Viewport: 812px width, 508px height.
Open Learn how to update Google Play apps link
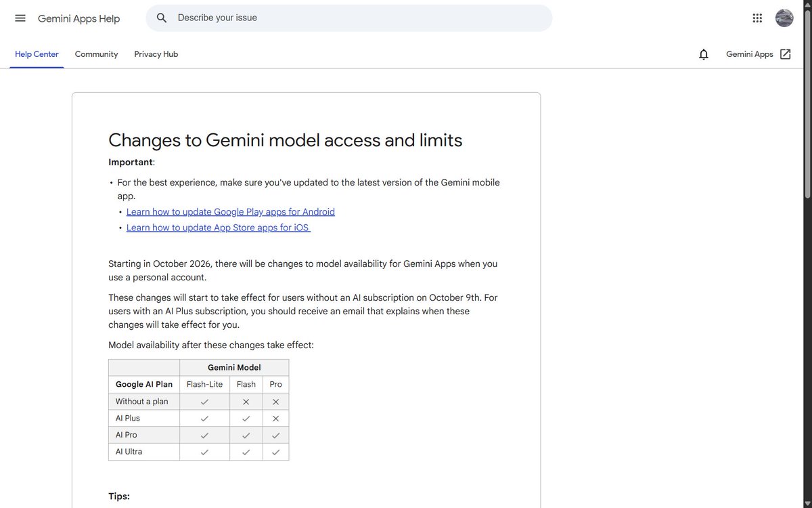click(231, 212)
